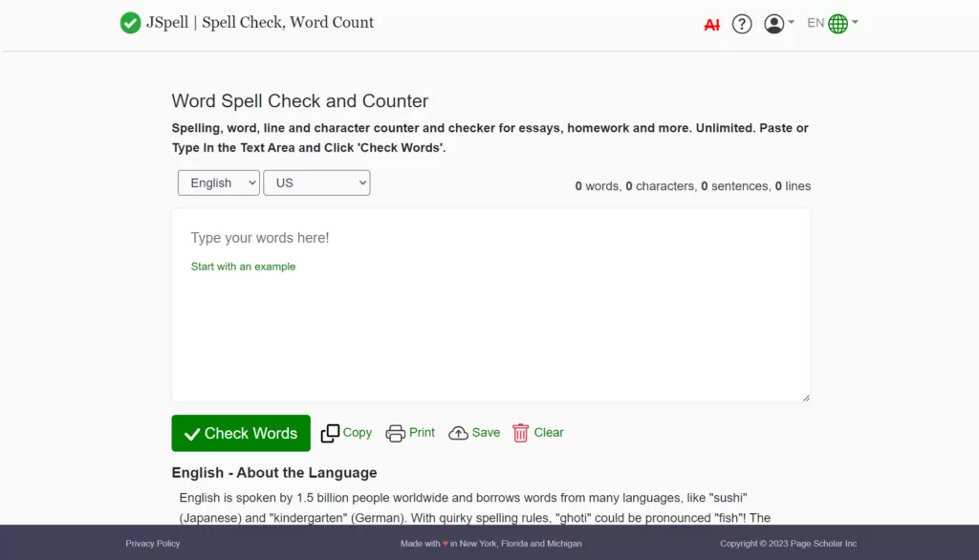Viewport: 979px width, 560px height.
Task: Open the EN globe language menu
Action: pos(833,23)
